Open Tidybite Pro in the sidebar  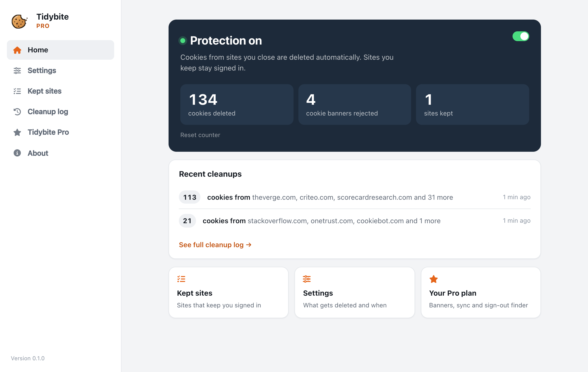click(x=61, y=132)
